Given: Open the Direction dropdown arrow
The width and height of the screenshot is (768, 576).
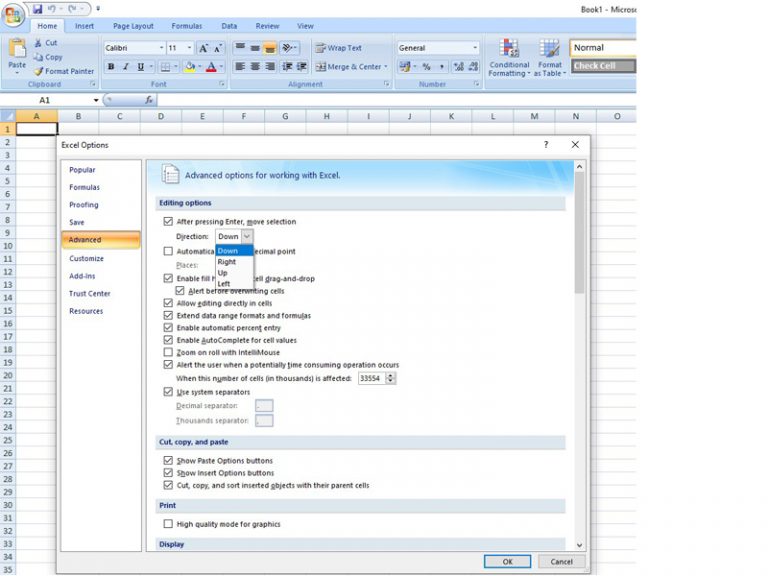Looking at the screenshot, I should coord(247,237).
